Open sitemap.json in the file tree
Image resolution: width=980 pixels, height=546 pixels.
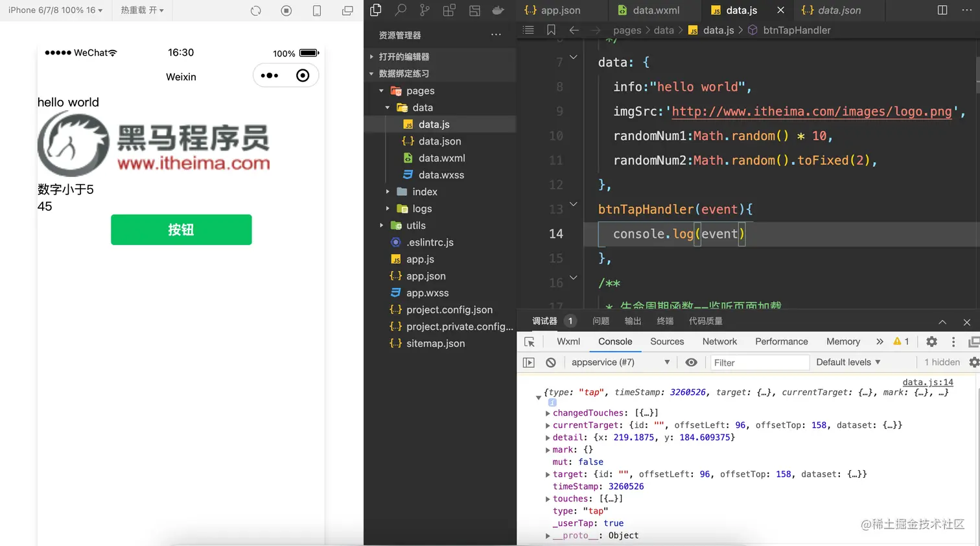click(435, 344)
